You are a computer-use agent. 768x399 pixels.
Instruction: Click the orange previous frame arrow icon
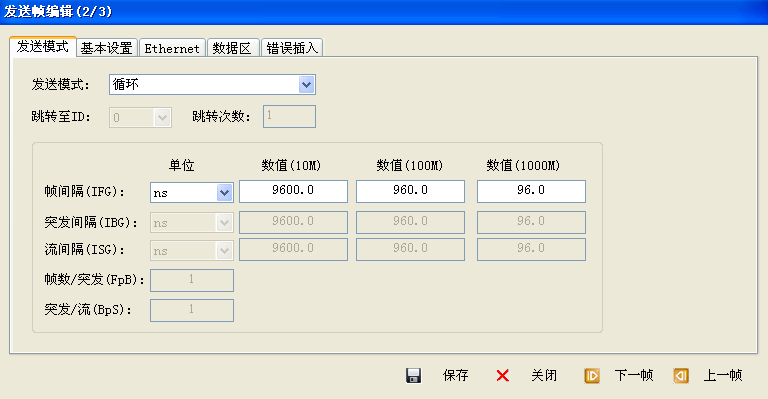(x=681, y=376)
